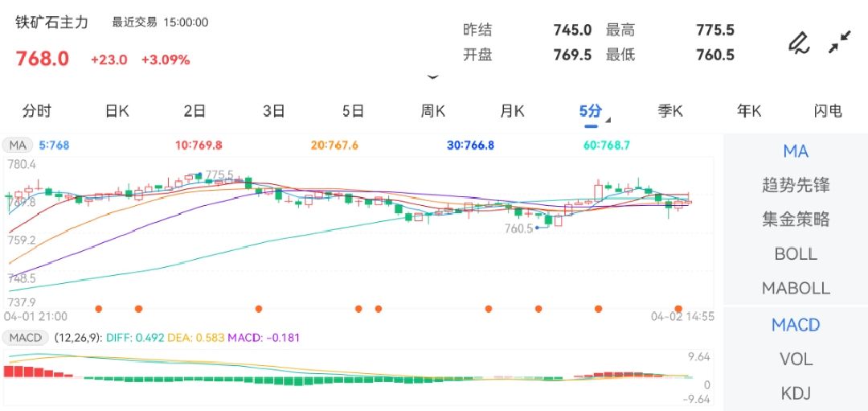The width and height of the screenshot is (868, 411).
Task: Enable the 趋势先锋 indicator
Action: click(795, 186)
